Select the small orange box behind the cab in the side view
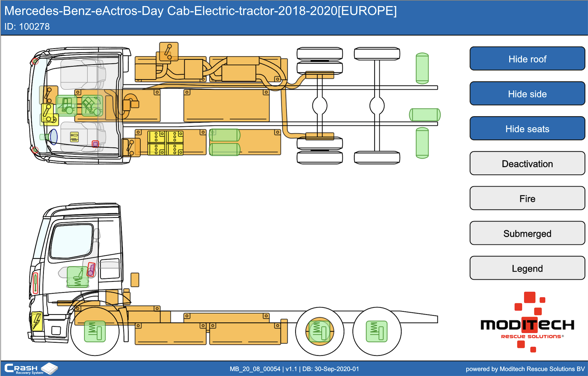 pos(135,280)
